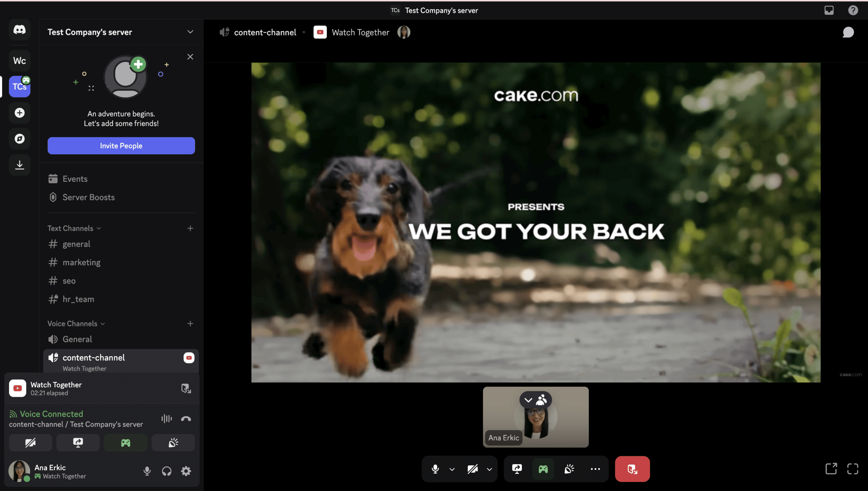
Task: Click the red Leave Activity button
Action: pos(632,469)
